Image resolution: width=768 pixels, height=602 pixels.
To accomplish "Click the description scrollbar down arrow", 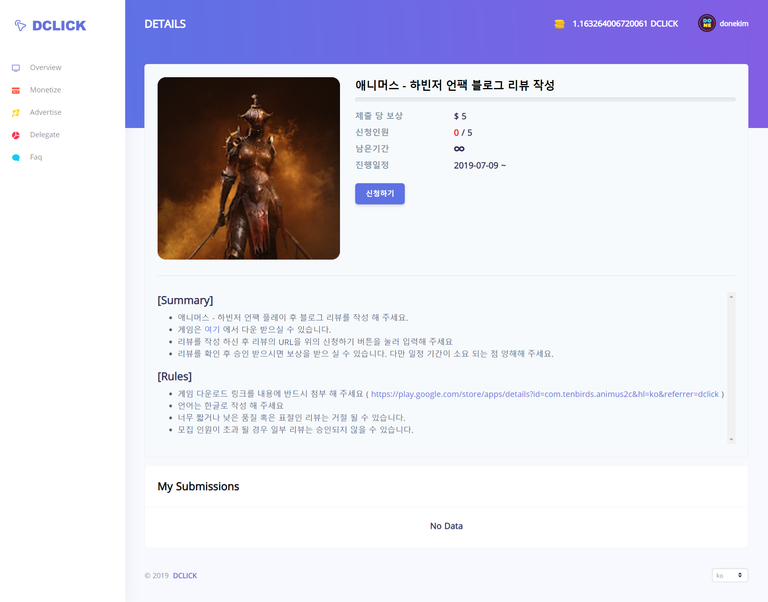I will tap(731, 439).
